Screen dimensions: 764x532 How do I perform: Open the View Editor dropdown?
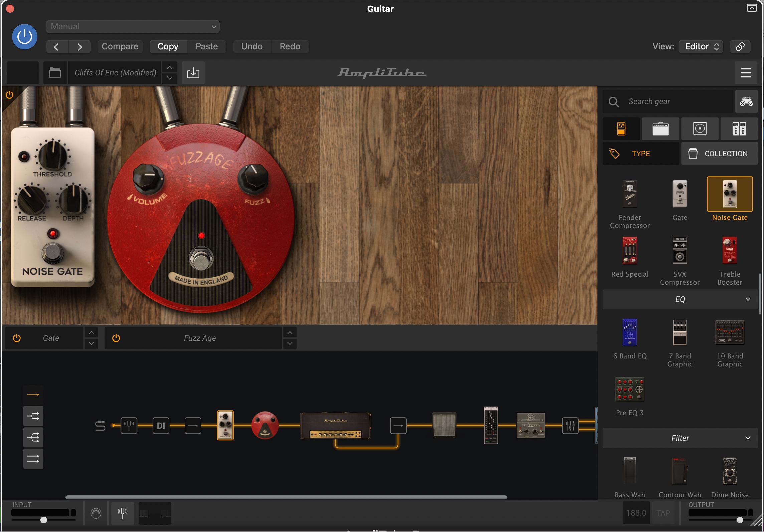(x=701, y=46)
